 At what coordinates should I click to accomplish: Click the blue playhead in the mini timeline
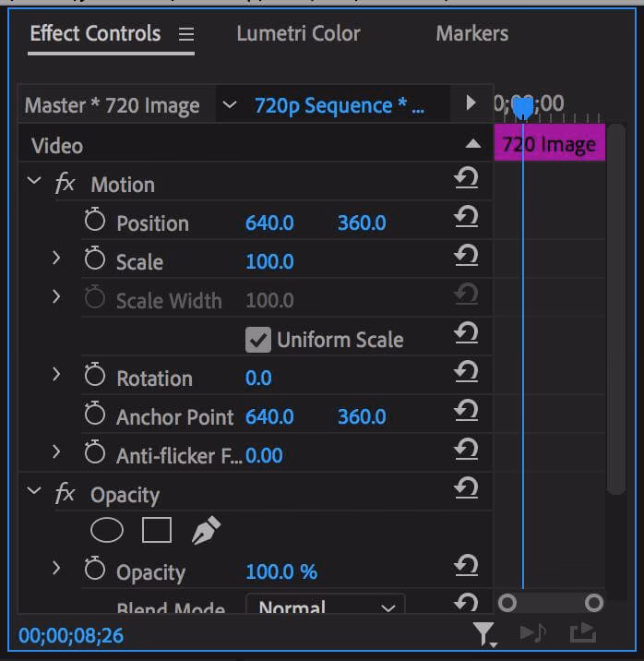pyautogui.click(x=522, y=107)
